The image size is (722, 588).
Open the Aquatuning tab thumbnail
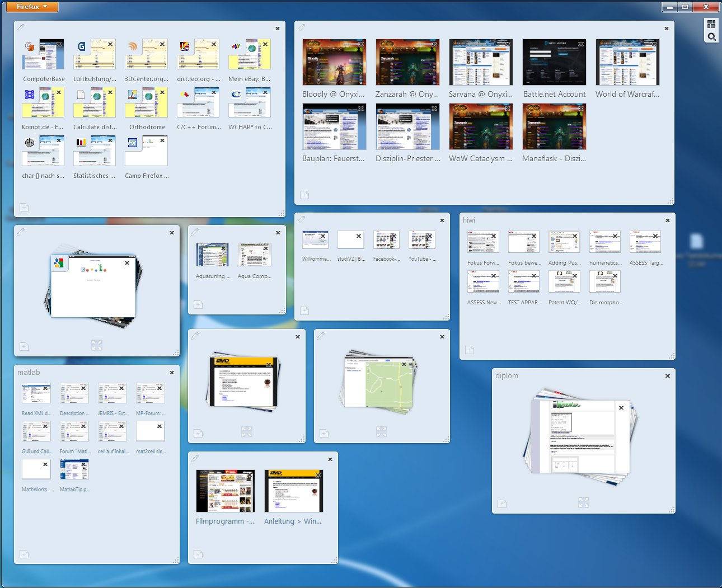pos(212,255)
